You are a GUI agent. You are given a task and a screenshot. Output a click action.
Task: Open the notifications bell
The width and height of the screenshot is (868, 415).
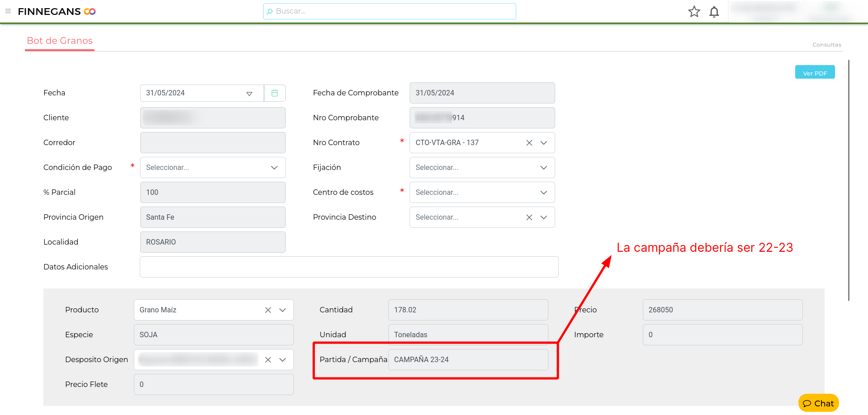pos(714,12)
